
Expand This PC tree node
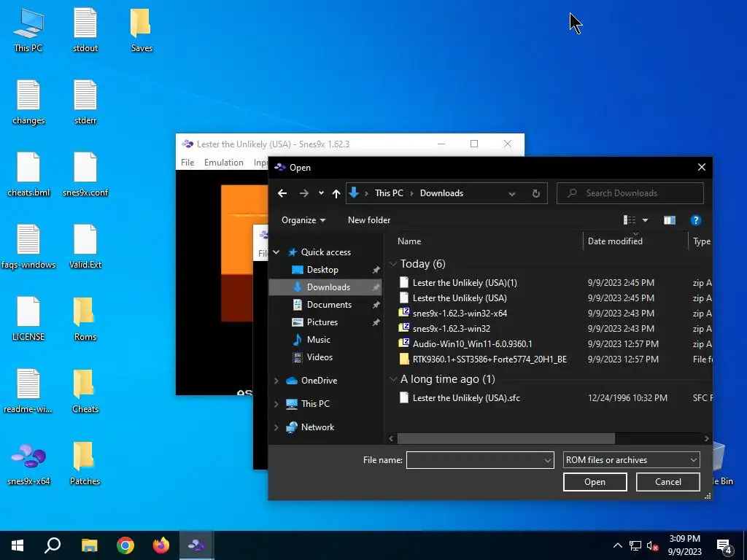(276, 404)
